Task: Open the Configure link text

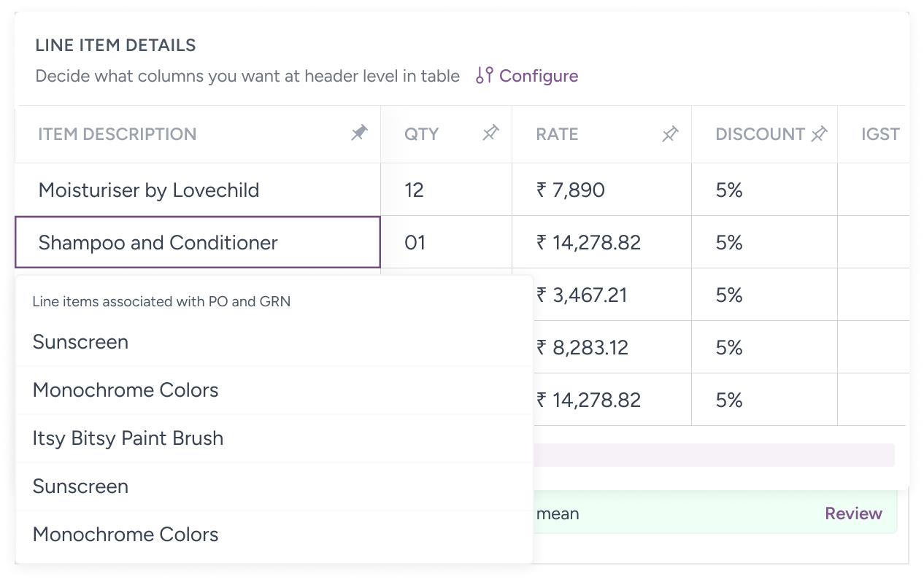Action: [x=539, y=76]
